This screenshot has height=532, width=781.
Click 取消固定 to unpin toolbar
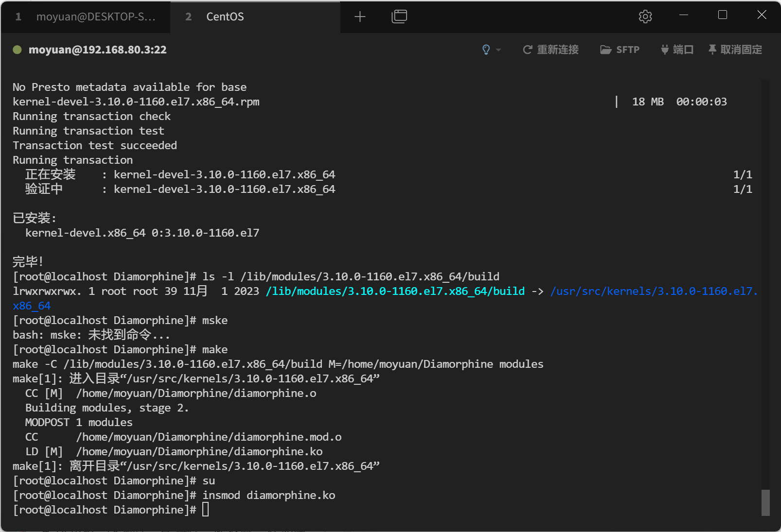click(735, 50)
